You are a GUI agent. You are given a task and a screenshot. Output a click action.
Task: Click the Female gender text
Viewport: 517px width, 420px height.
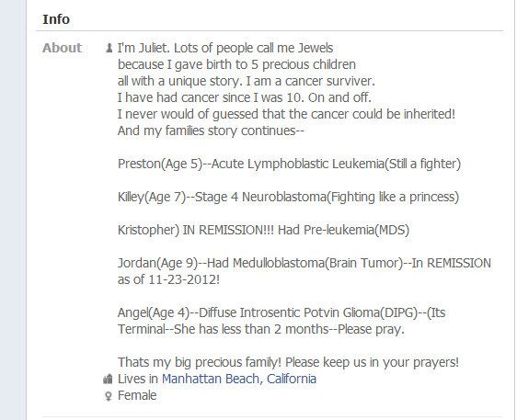137,395
